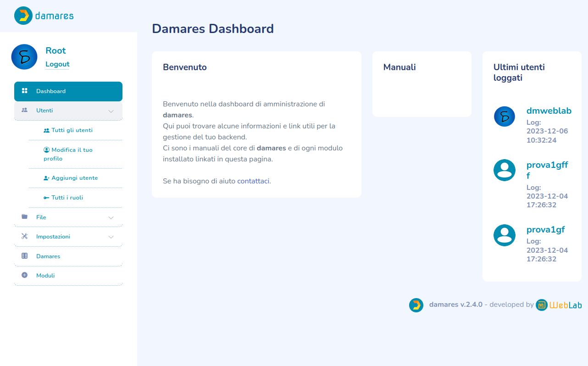Click the File folder icon
Screen dimensions: 588x366
[x=25, y=217]
